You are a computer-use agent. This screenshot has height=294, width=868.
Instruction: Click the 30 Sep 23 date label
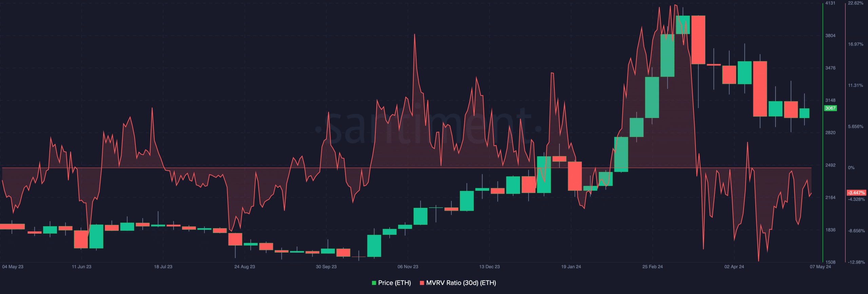(326, 267)
